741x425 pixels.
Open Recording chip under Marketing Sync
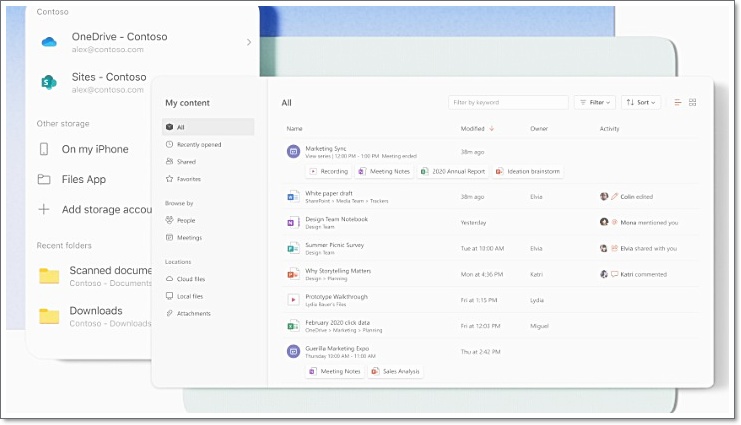click(x=329, y=172)
